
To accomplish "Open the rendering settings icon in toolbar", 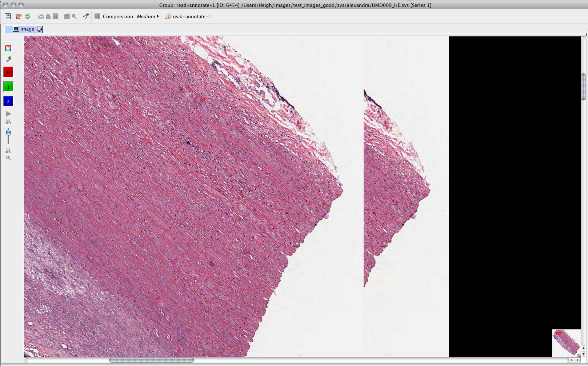I will tap(8, 16).
